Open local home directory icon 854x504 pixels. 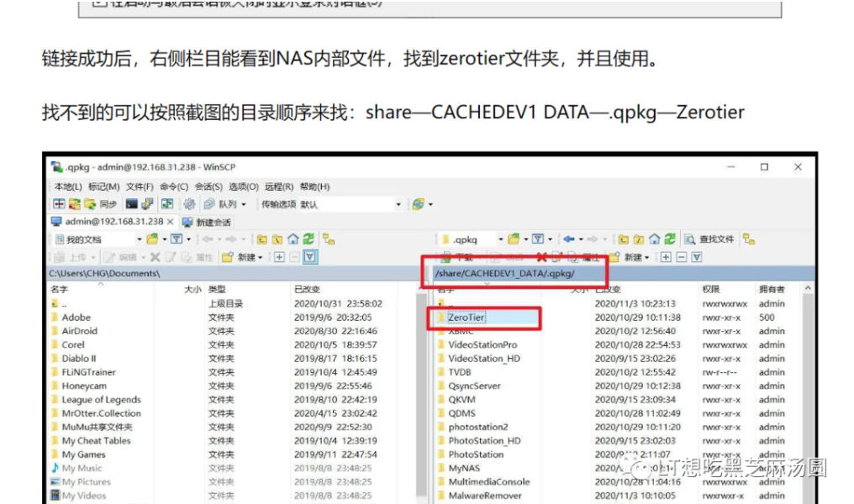coord(293,239)
